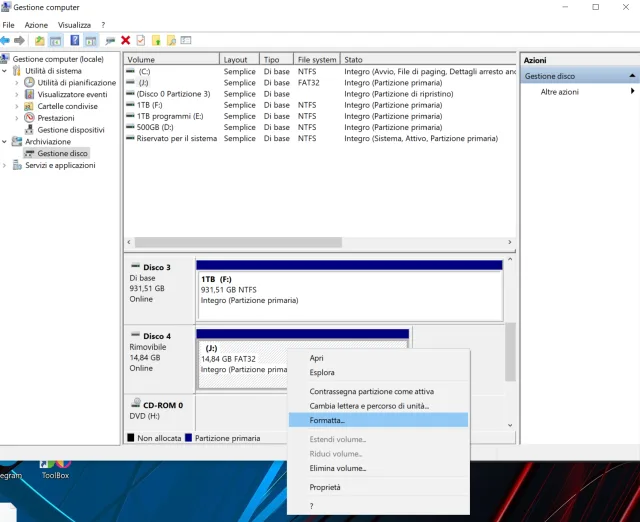Viewport: 640px width, 522px height.
Task: Sort by the File system column header
Action: pyautogui.click(x=317, y=60)
